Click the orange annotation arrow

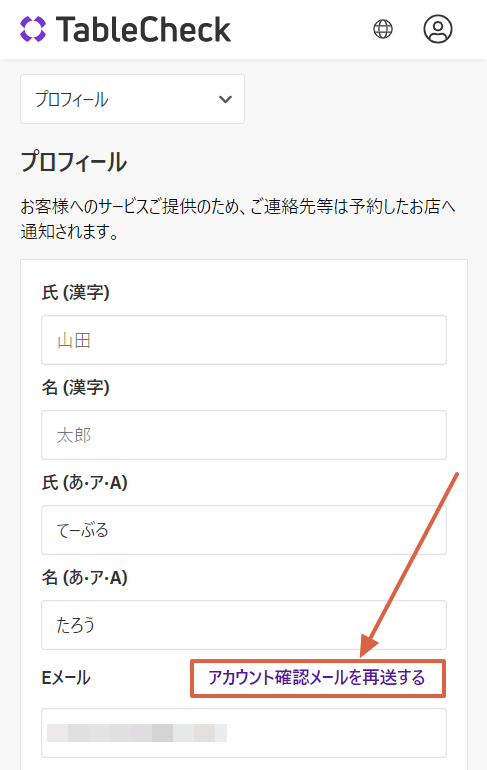pyautogui.click(x=408, y=565)
